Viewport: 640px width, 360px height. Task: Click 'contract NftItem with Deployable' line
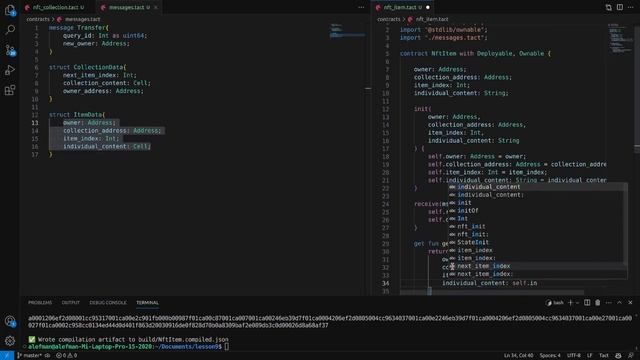point(475,53)
